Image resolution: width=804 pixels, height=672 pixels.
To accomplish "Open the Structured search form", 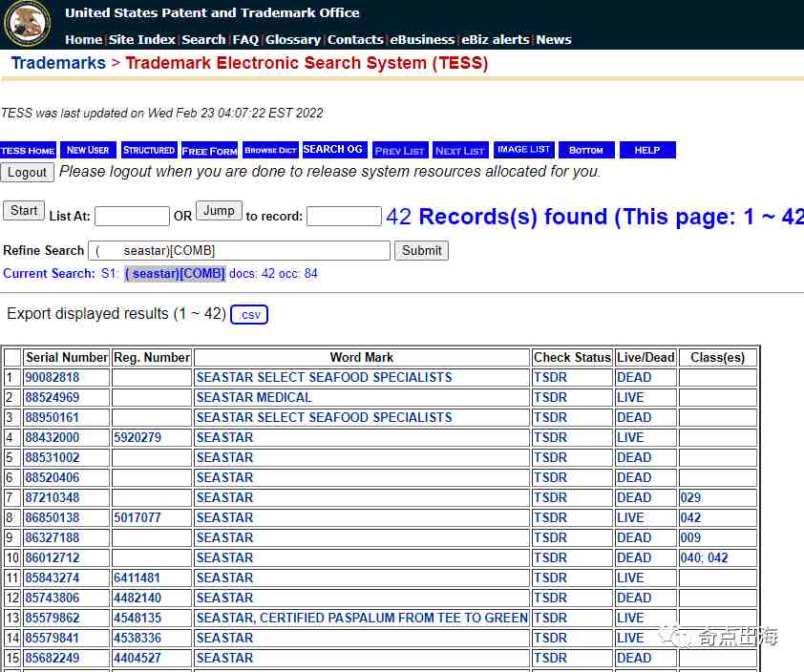I will (x=149, y=150).
